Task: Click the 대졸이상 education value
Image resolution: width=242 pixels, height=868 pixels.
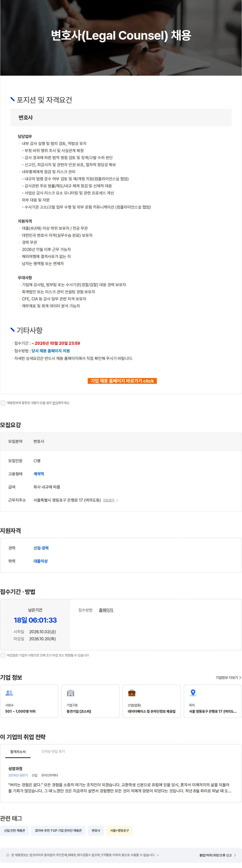Action: (x=40, y=561)
